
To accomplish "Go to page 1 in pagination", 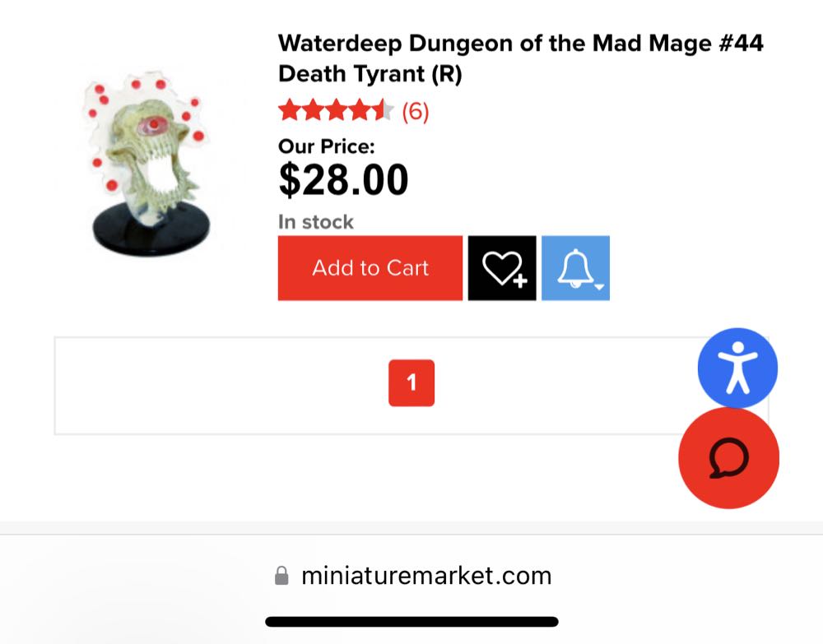I will click(x=411, y=382).
